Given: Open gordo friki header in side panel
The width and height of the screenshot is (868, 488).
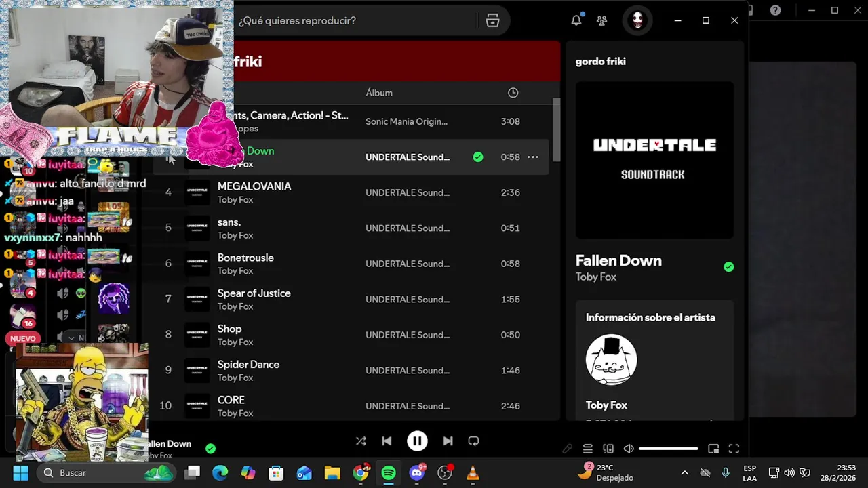Looking at the screenshot, I should tap(601, 61).
